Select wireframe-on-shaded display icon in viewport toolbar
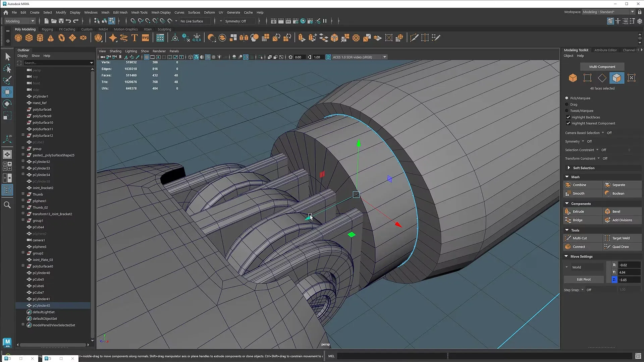Screen dimensions: 644x362 pyautogui.click(x=208, y=57)
